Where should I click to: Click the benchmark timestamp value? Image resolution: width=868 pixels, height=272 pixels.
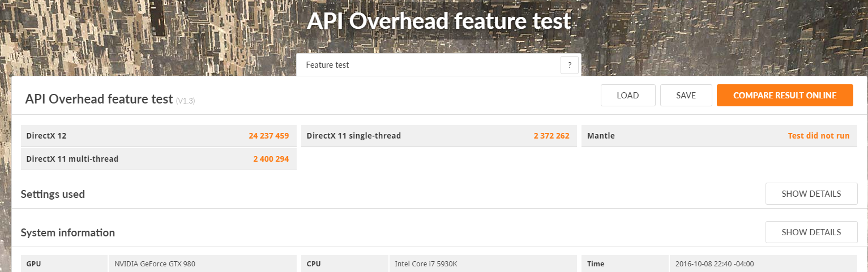pyautogui.click(x=714, y=264)
